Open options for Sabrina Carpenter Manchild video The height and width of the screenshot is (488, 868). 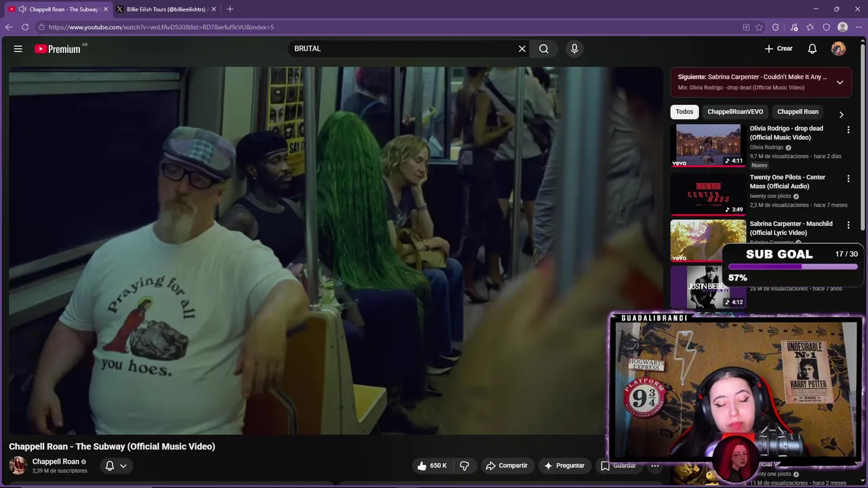tap(848, 224)
